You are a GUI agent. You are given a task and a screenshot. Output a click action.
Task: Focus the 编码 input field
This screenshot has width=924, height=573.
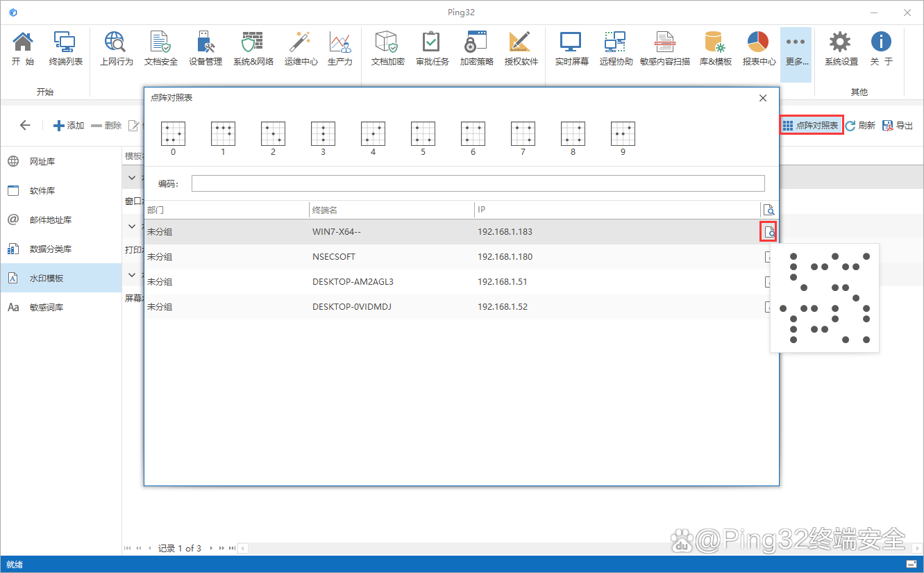(478, 183)
